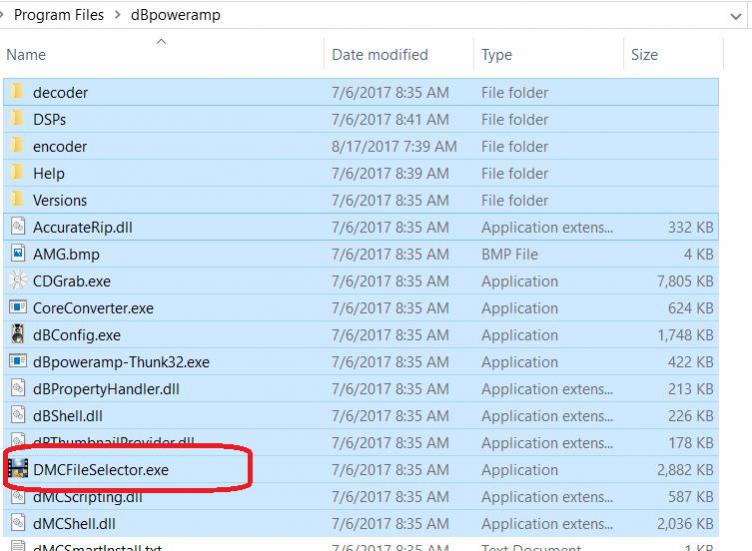Click the CDGrab.exe application icon
Viewport: 752px width, 551px height.
tap(17, 281)
